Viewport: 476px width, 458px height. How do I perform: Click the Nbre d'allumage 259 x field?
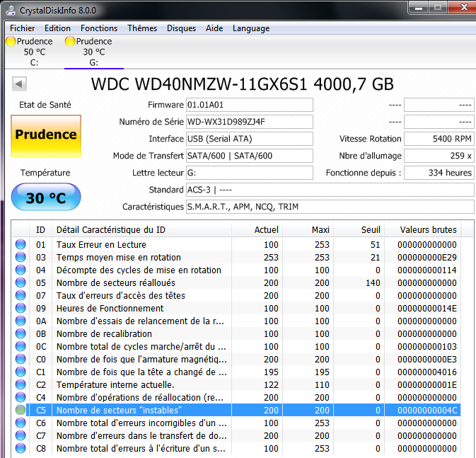coord(439,156)
